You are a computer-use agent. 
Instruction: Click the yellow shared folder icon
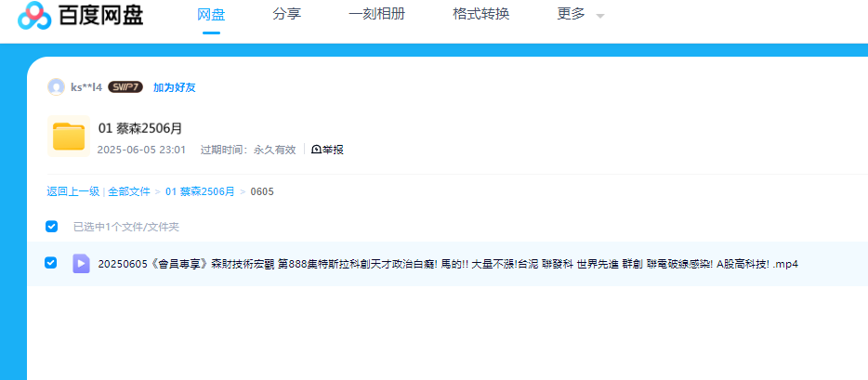click(68, 137)
